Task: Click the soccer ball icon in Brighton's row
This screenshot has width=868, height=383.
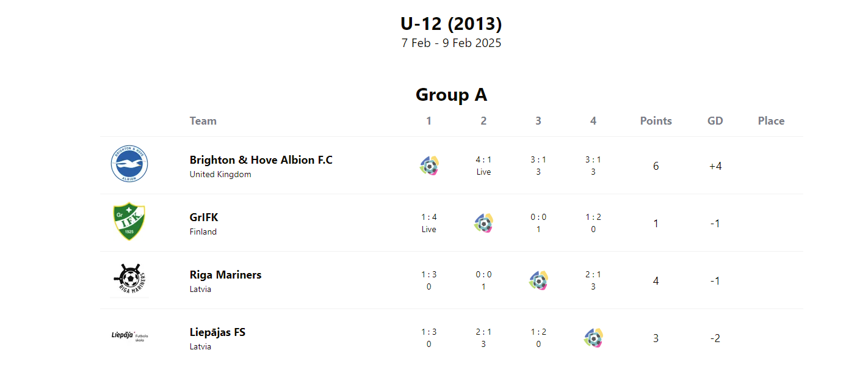Action: [429, 166]
